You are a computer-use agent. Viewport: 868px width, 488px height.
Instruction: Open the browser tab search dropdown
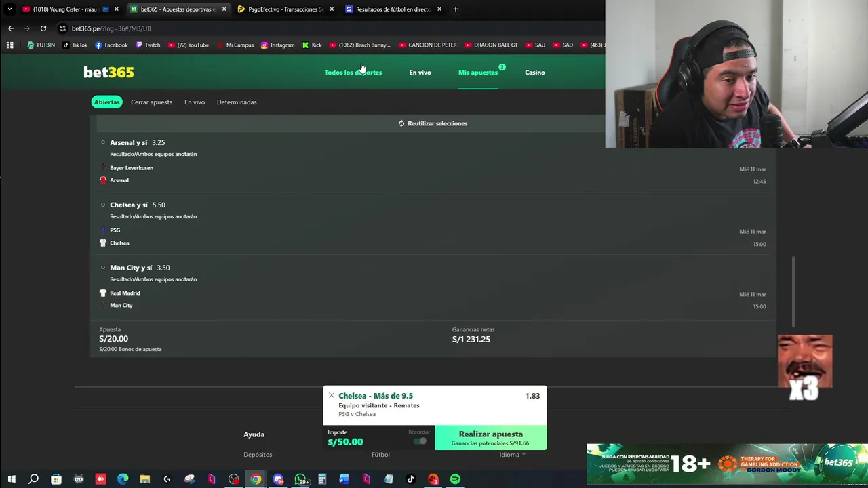point(9,9)
